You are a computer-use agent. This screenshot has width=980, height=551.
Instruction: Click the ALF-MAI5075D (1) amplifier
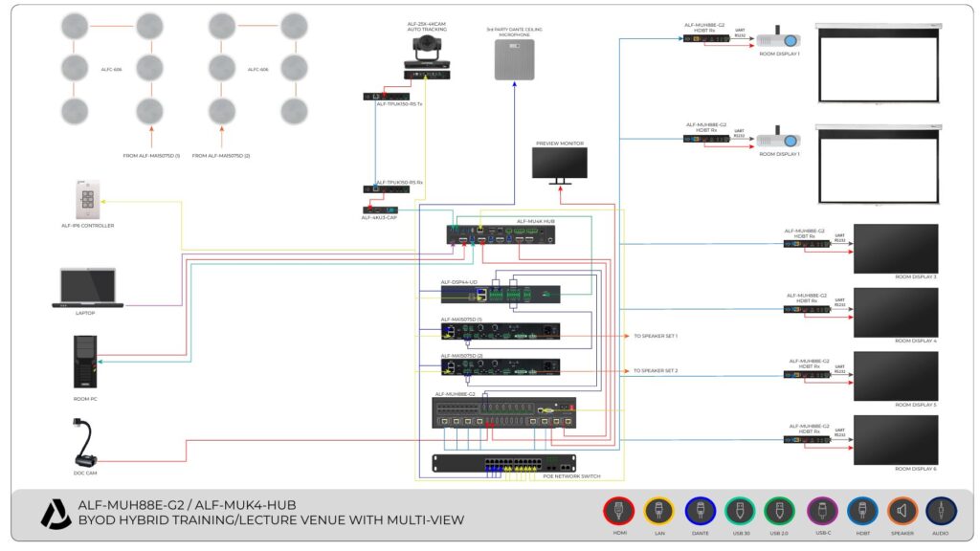(x=500, y=331)
